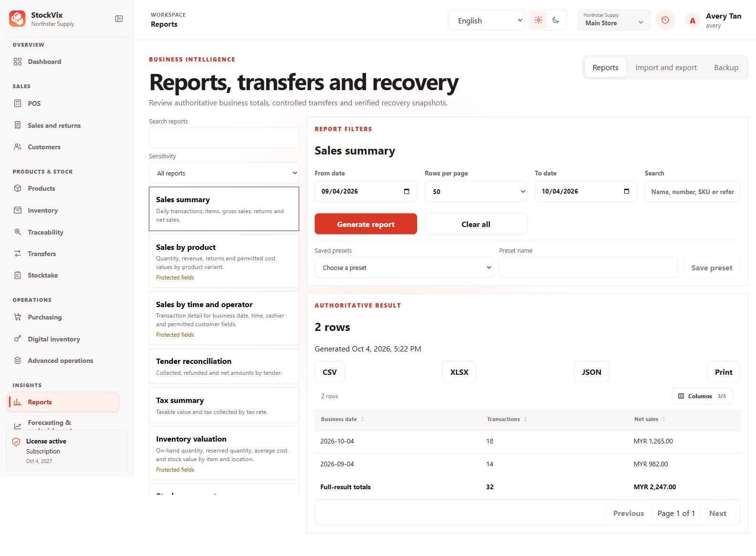This screenshot has height=556, width=756.
Task: Switch to light theme sun toggle
Action: pos(539,20)
